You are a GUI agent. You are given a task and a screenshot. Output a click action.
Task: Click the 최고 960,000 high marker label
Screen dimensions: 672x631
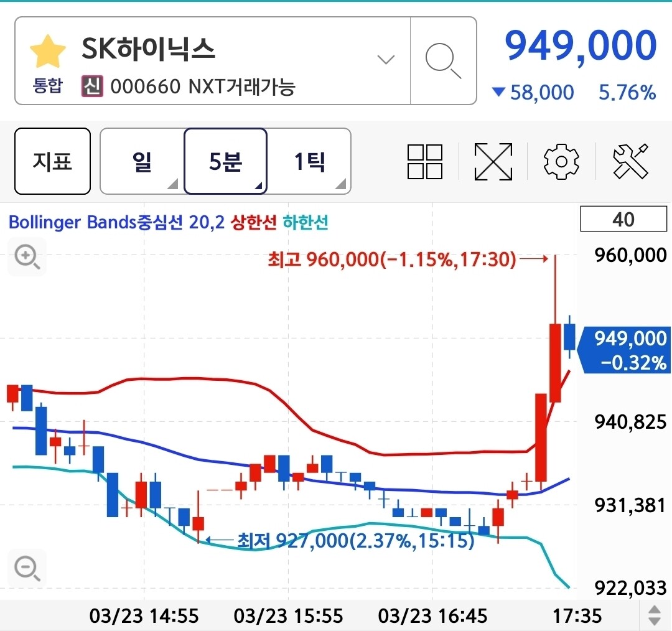(392, 259)
